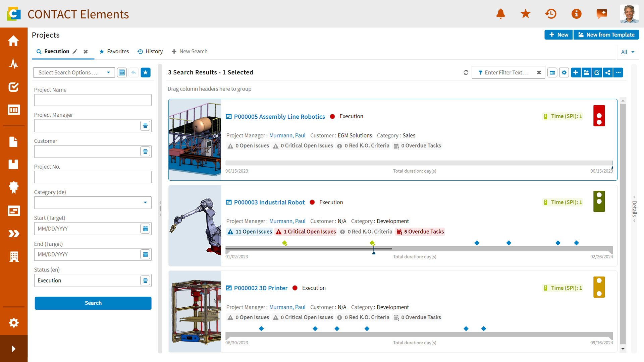644x362 pixels.
Task: Open the badge seal icon in sidebar
Action: [x=13, y=187]
